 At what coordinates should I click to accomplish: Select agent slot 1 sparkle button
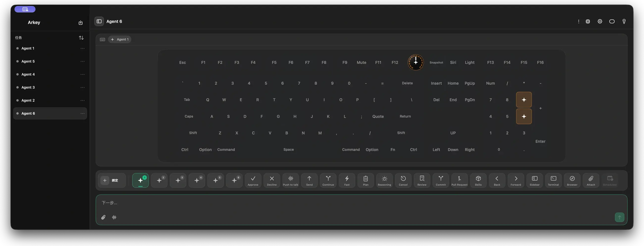[140, 180]
